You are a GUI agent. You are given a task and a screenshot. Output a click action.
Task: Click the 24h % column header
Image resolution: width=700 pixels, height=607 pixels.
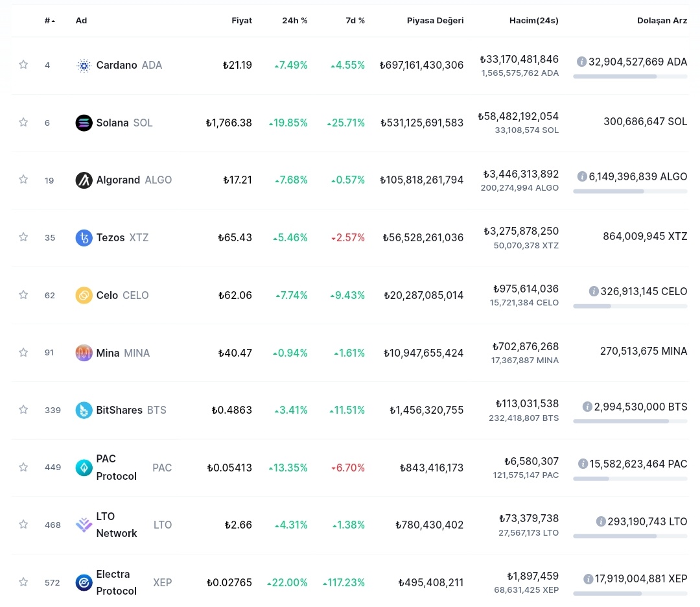[x=295, y=21]
